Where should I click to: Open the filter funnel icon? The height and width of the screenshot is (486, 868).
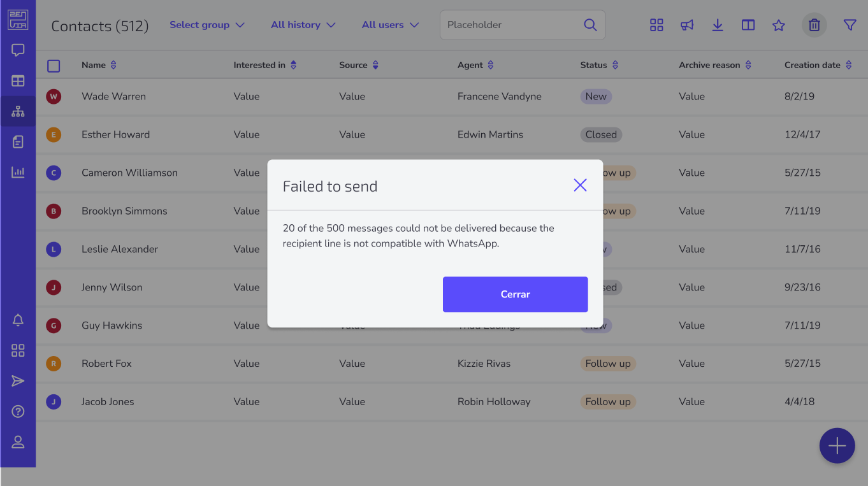[x=850, y=25]
